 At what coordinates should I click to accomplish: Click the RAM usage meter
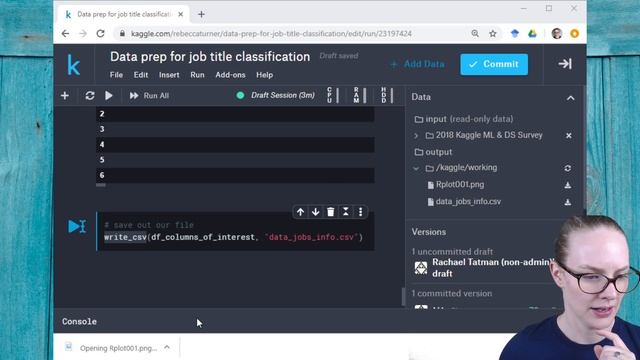(360, 95)
